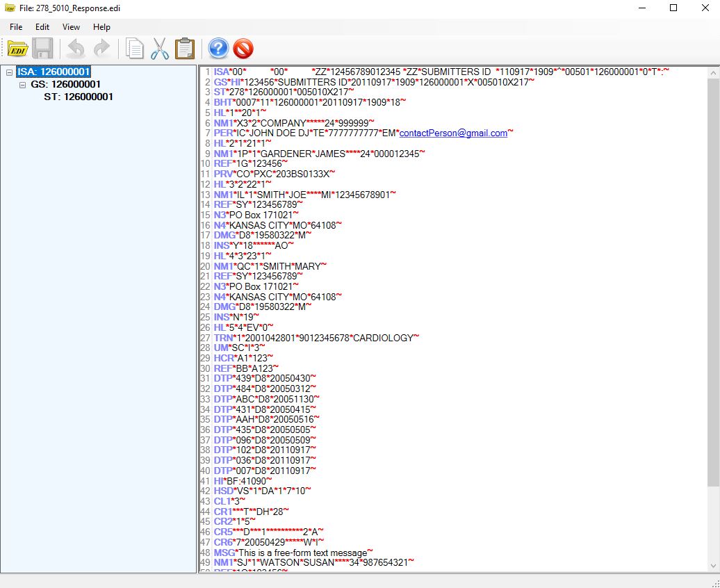Open the File menu
The image size is (720, 588).
16,27
